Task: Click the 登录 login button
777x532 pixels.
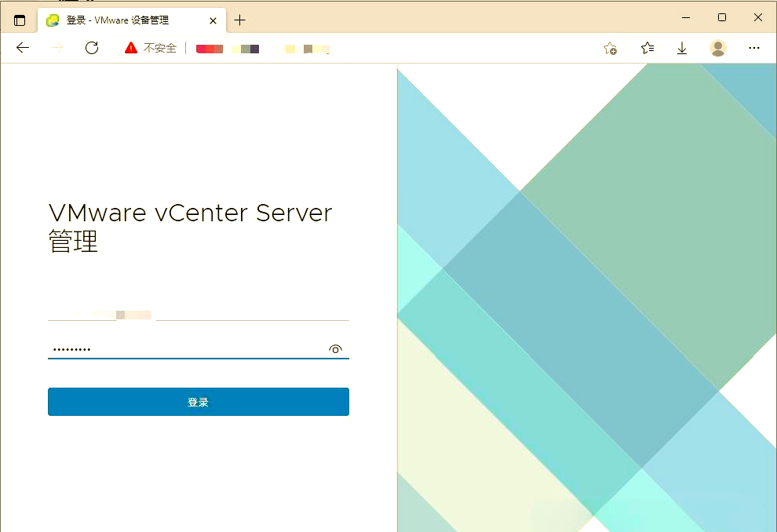Action: tap(198, 401)
